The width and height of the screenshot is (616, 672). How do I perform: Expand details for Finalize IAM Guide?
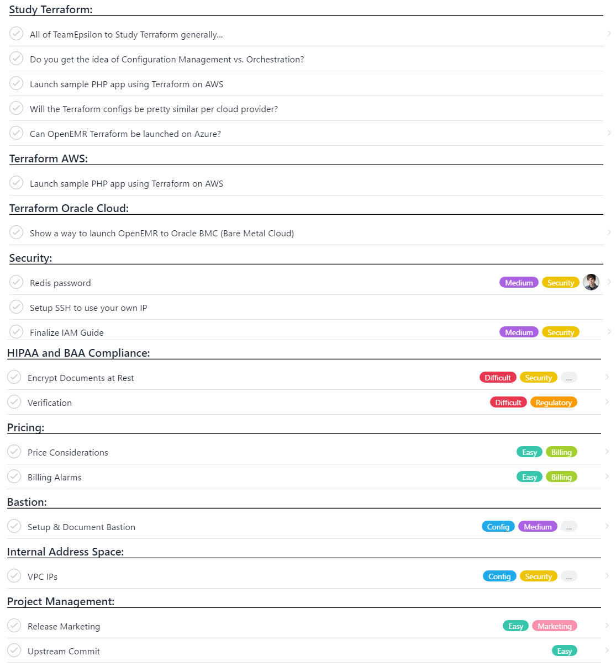(x=609, y=331)
